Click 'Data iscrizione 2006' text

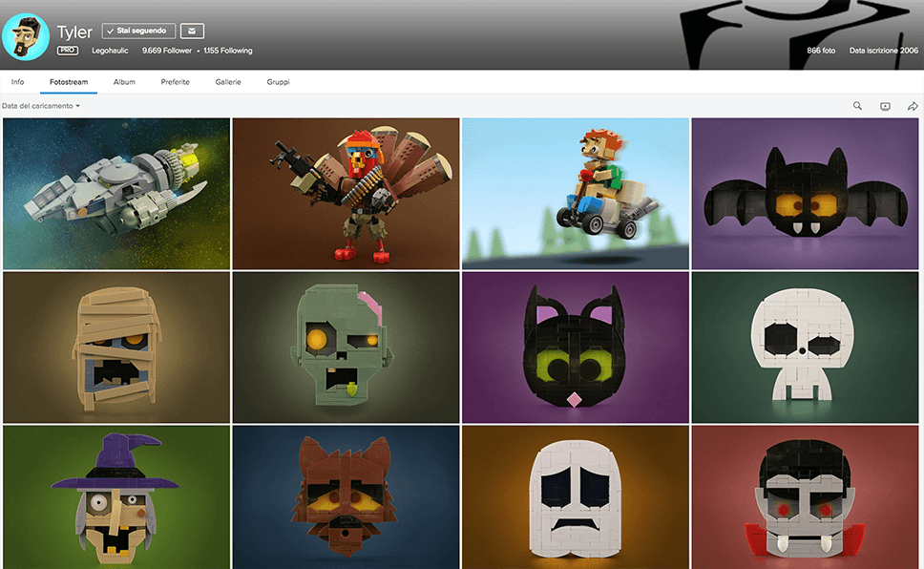[883, 51]
